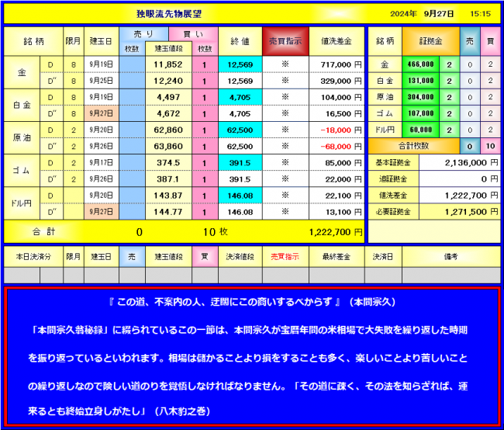Image resolution: width=504 pixels, height=430 pixels.
Task: Select the ドル円 entry price 144.77
Action: click(169, 212)
